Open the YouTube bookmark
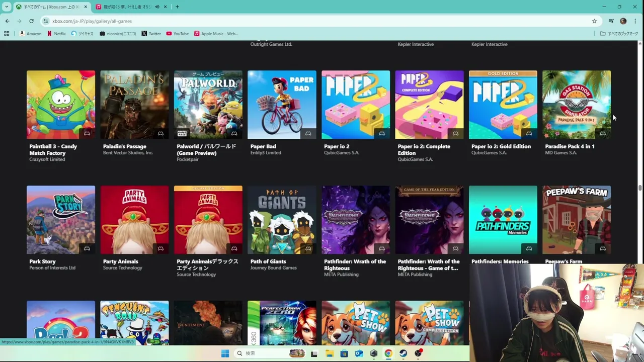 pos(177,34)
